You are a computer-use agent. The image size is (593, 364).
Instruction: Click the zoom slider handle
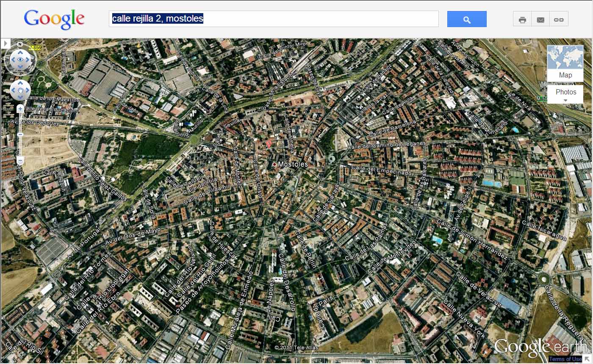click(20, 135)
